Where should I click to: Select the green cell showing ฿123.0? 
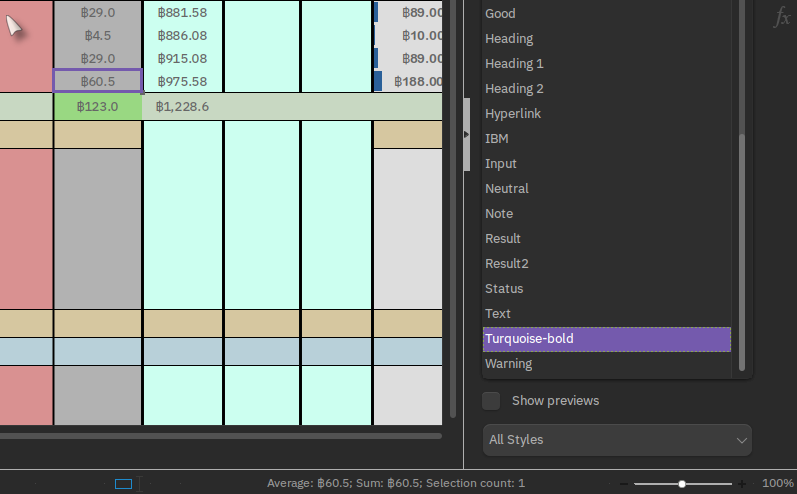(x=98, y=107)
